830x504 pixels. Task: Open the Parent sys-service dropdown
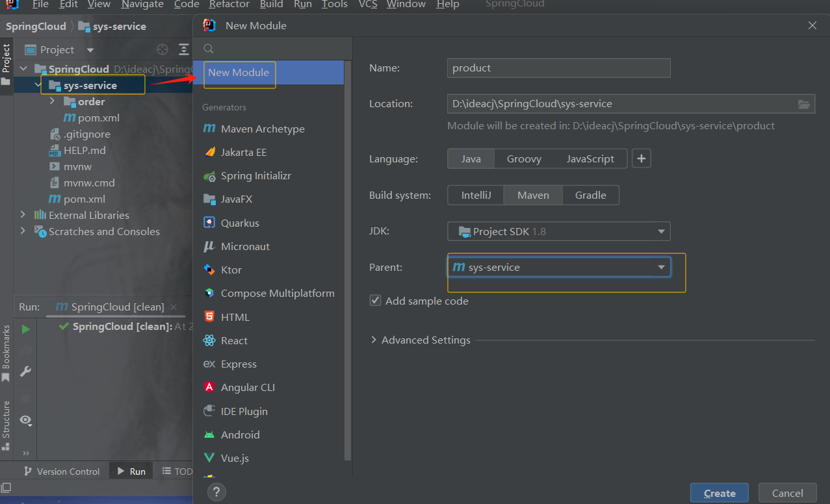pyautogui.click(x=559, y=267)
